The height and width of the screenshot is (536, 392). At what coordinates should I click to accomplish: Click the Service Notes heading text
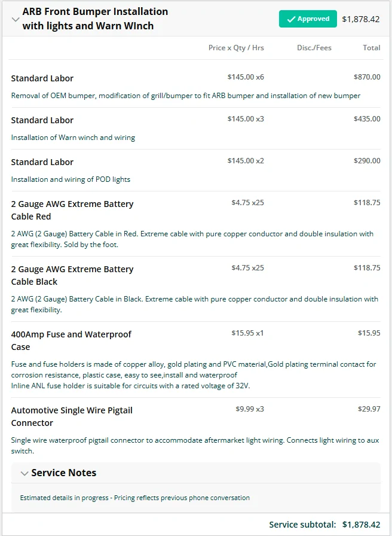coord(64,473)
